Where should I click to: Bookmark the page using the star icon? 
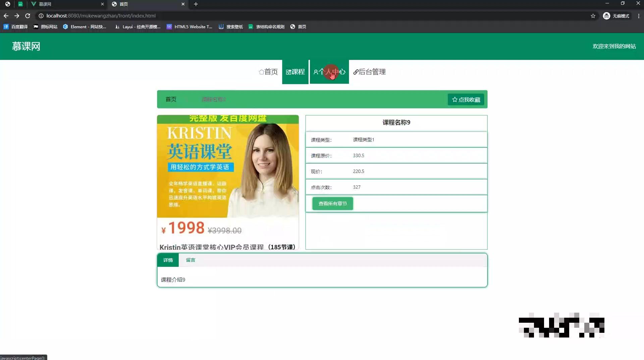(593, 16)
